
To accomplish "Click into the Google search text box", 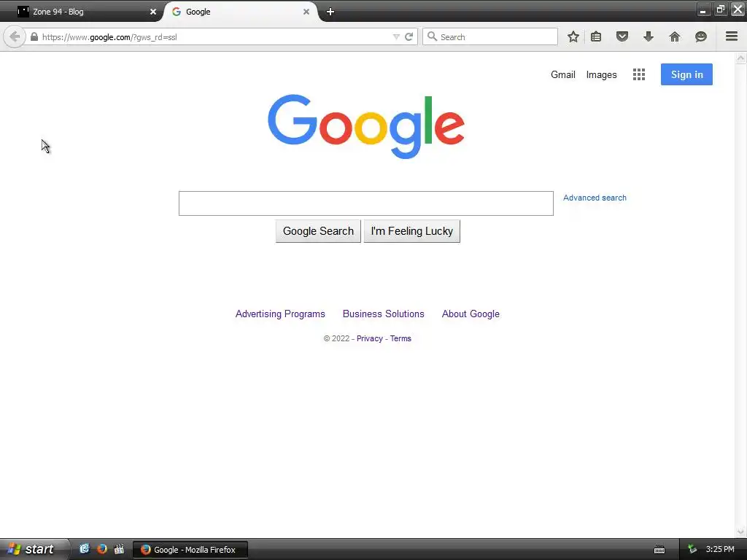I will pos(366,203).
